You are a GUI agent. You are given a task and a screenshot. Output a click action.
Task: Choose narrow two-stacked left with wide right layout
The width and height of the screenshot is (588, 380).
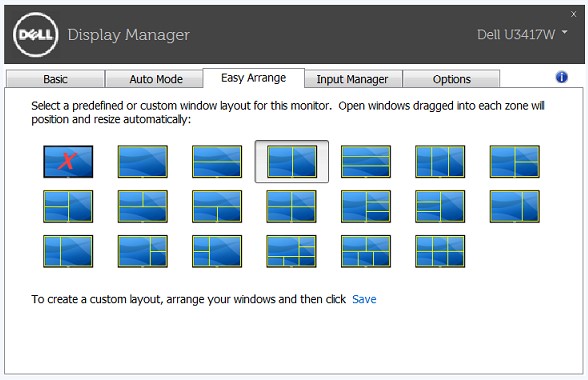[217, 251]
